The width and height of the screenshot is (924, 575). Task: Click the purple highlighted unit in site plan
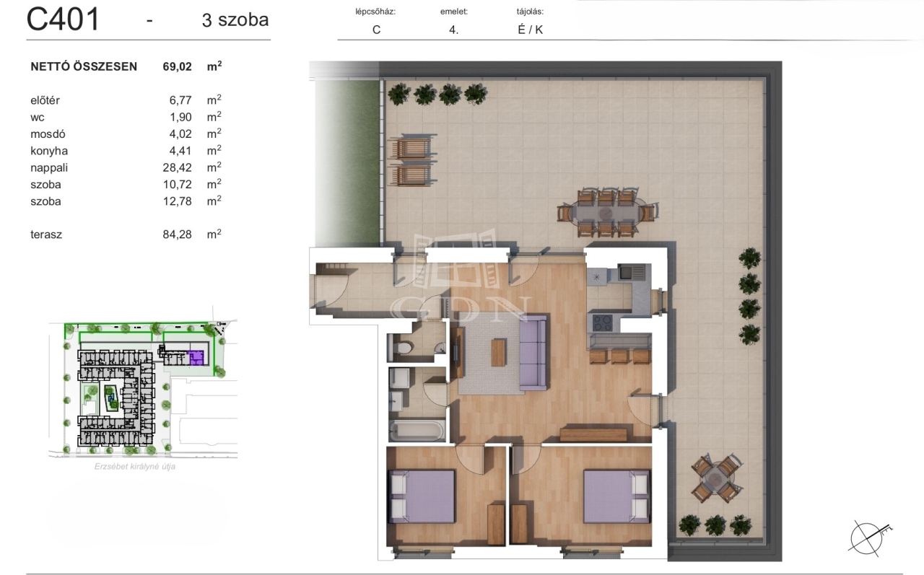point(196,356)
